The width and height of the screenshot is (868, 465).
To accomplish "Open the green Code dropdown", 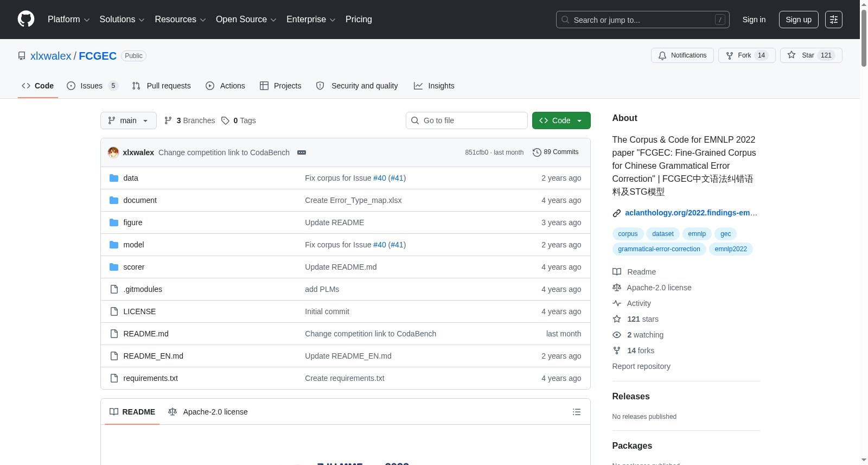I will pos(561,120).
